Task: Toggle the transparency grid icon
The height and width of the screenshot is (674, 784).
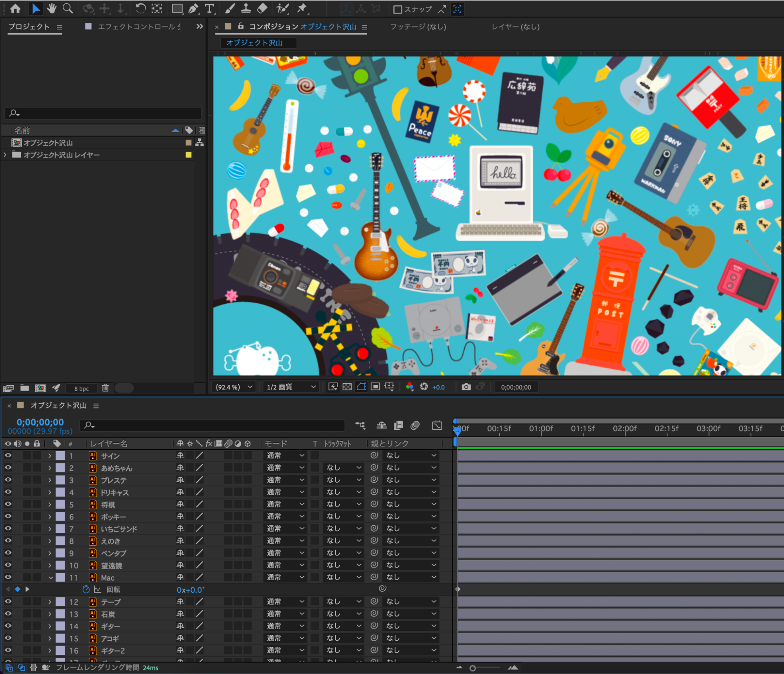Action: pyautogui.click(x=347, y=387)
